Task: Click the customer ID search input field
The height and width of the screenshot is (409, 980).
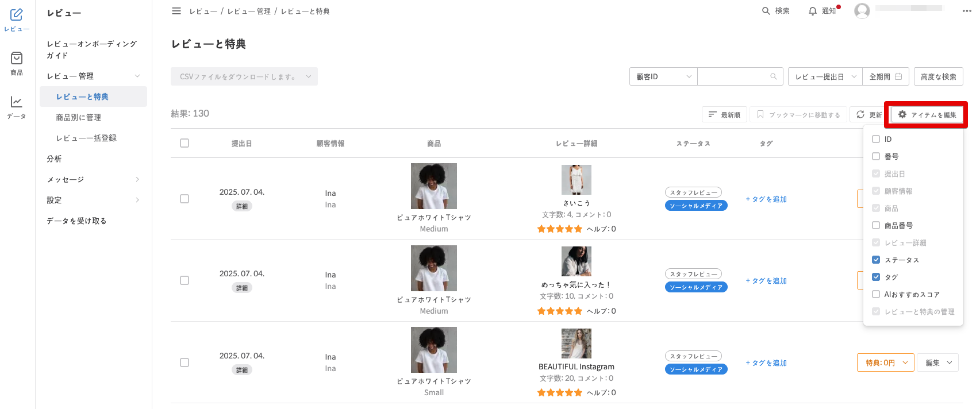Action: click(x=733, y=76)
